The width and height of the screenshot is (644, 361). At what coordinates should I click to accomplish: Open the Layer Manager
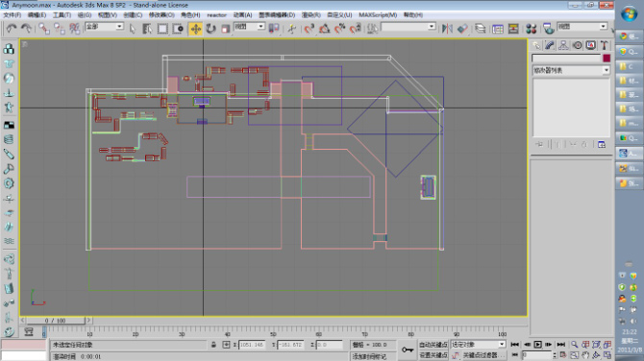pyautogui.click(x=480, y=28)
